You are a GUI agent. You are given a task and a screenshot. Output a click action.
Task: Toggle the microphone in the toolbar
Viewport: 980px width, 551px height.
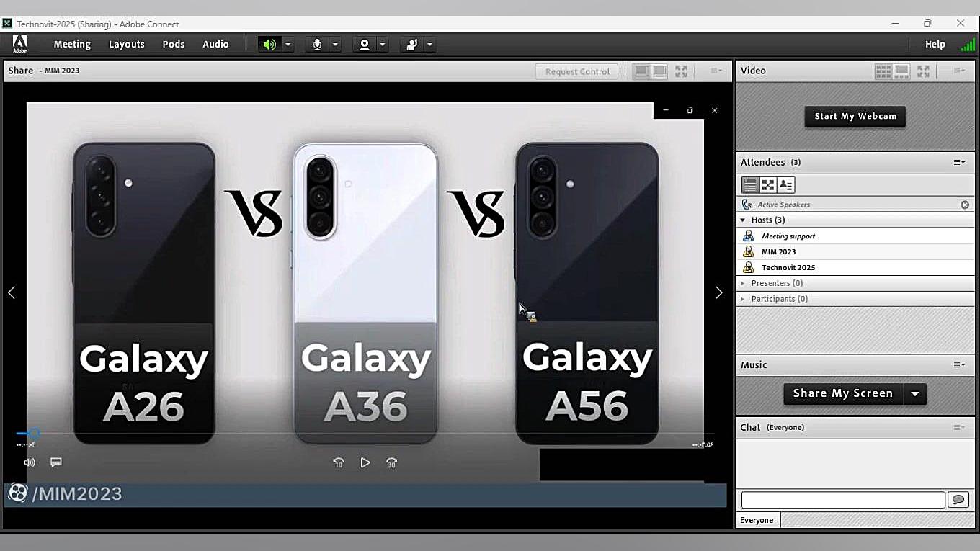tap(317, 45)
